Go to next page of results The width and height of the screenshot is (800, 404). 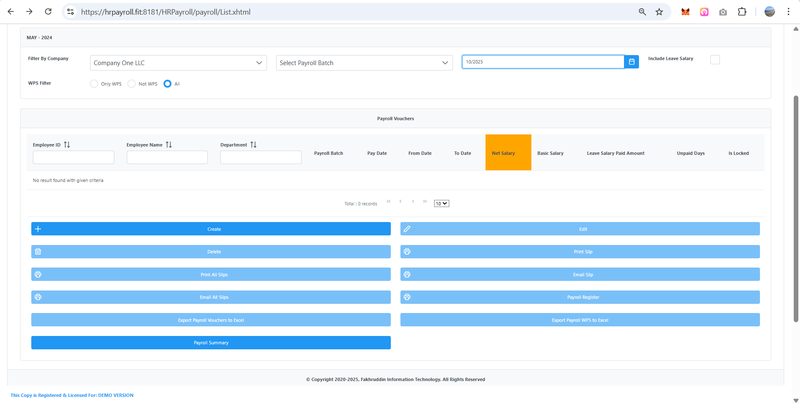point(413,201)
